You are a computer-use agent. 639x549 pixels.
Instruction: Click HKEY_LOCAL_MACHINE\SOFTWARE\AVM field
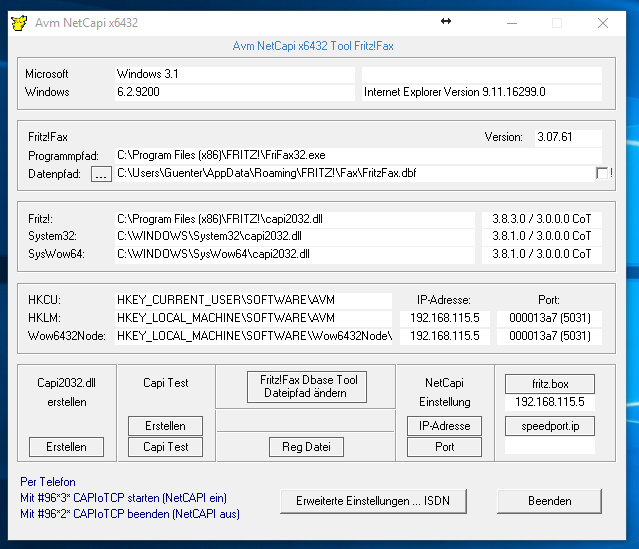(x=253, y=318)
